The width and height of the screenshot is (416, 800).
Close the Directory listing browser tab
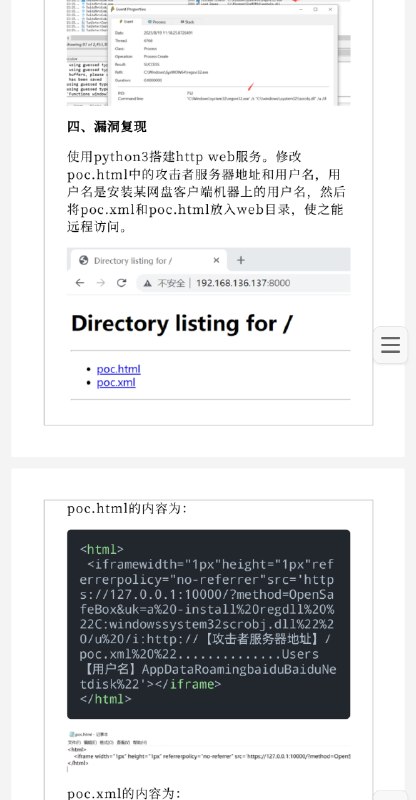point(216,260)
